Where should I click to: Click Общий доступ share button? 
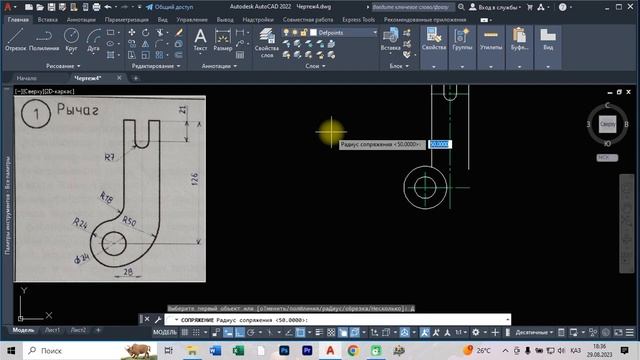(x=169, y=7)
